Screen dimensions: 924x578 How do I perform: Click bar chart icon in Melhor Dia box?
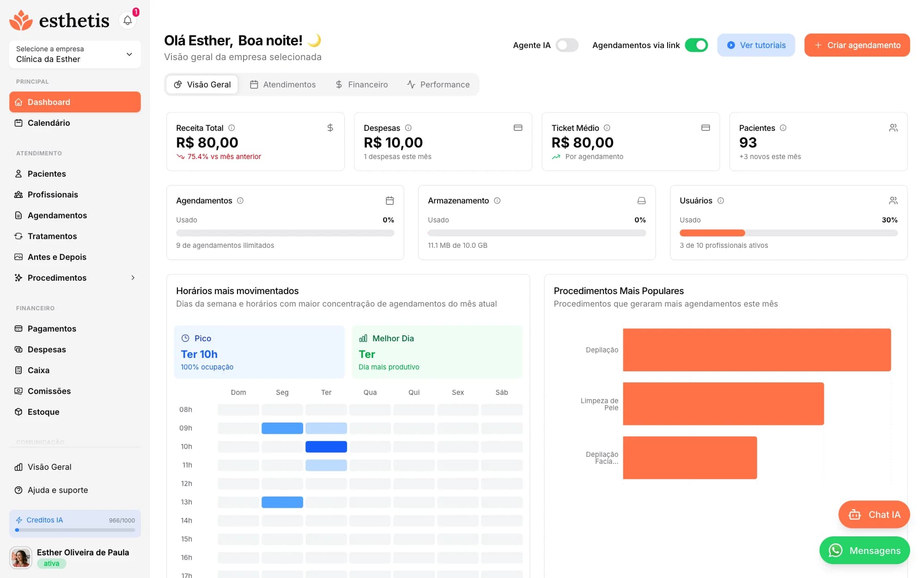(x=363, y=338)
